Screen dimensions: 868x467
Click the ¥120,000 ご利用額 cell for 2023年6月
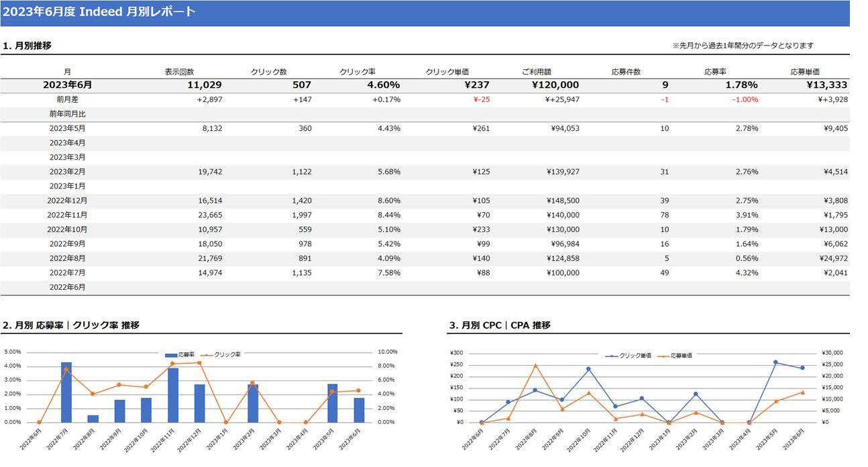(555, 85)
